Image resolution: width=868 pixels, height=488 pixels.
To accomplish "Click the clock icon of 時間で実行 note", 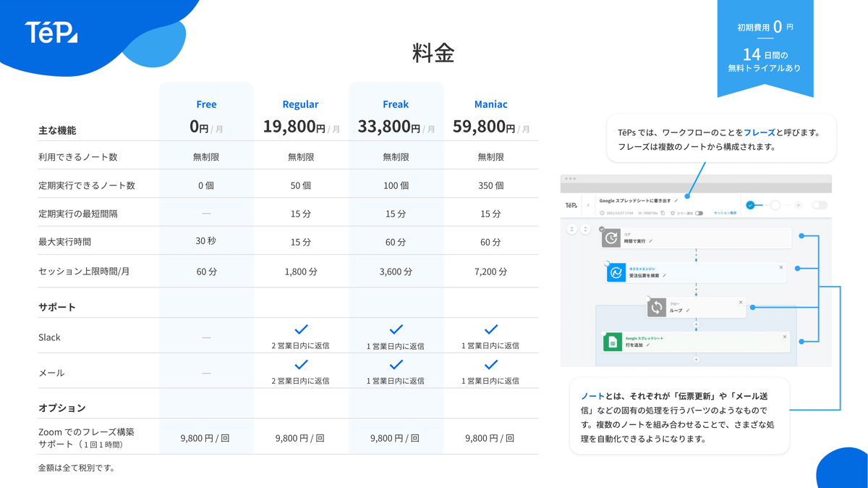I will (x=611, y=238).
